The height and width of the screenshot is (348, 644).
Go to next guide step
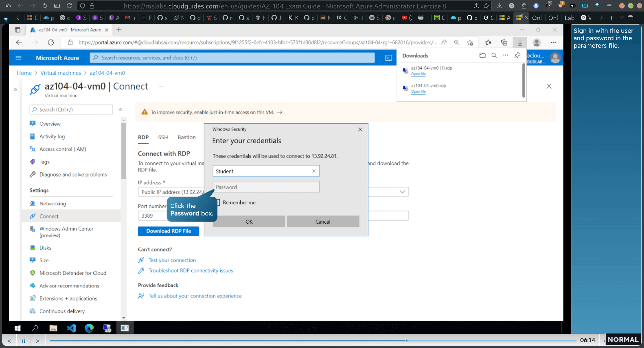tap(38, 341)
